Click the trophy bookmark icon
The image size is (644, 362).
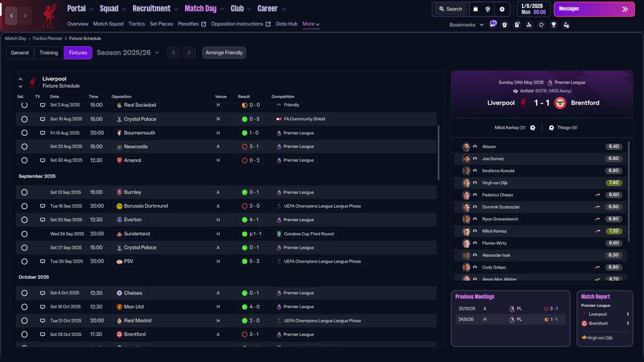pyautogui.click(x=553, y=25)
